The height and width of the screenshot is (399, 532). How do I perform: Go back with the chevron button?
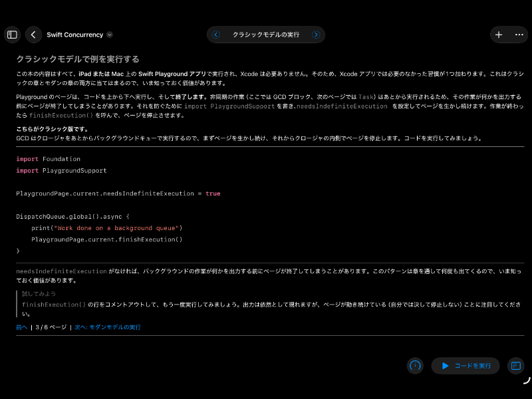click(x=33, y=35)
